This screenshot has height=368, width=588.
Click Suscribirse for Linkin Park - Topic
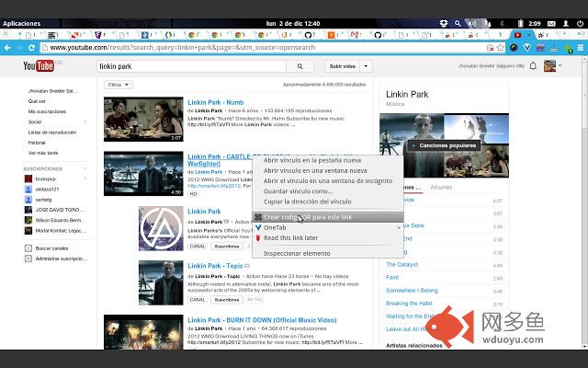pyautogui.click(x=227, y=300)
